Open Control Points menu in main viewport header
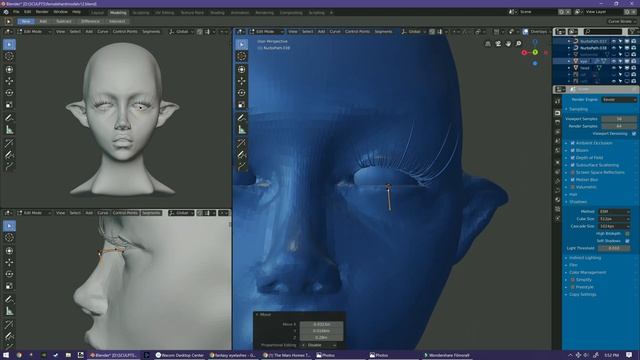This screenshot has height=360, width=640. (x=357, y=31)
